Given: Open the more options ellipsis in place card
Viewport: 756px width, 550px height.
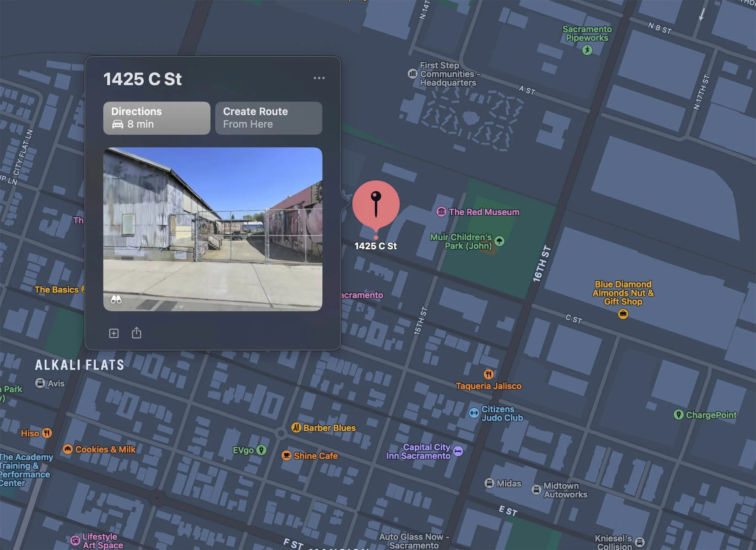Looking at the screenshot, I should (x=319, y=78).
